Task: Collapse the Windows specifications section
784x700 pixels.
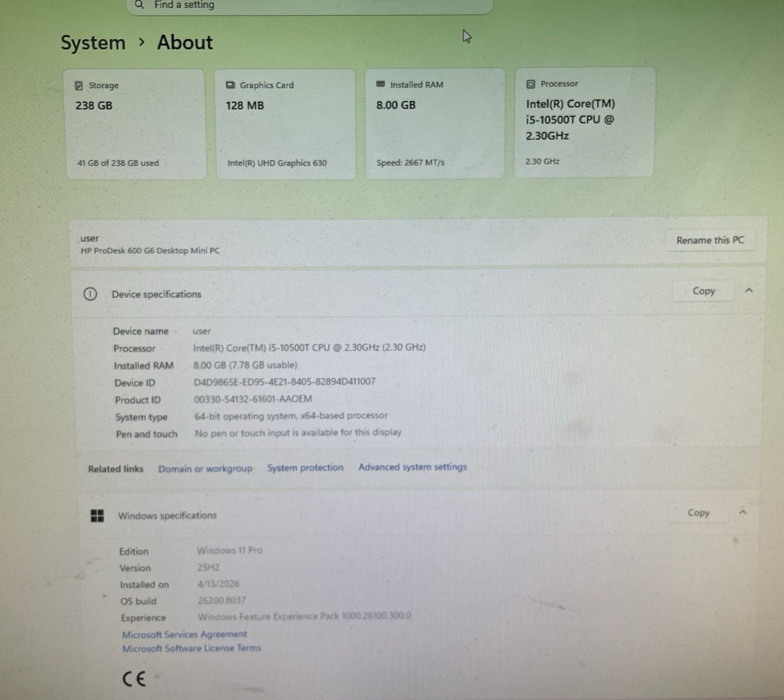Action: [743, 512]
